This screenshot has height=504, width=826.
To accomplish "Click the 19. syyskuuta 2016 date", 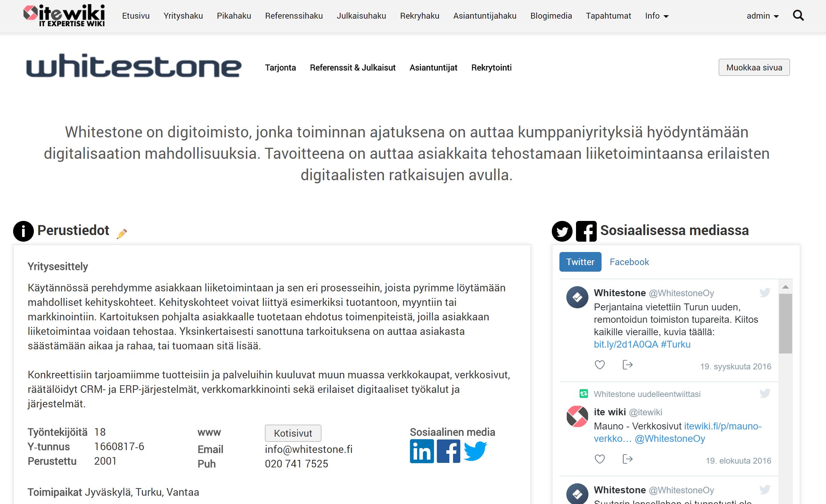I will [736, 366].
